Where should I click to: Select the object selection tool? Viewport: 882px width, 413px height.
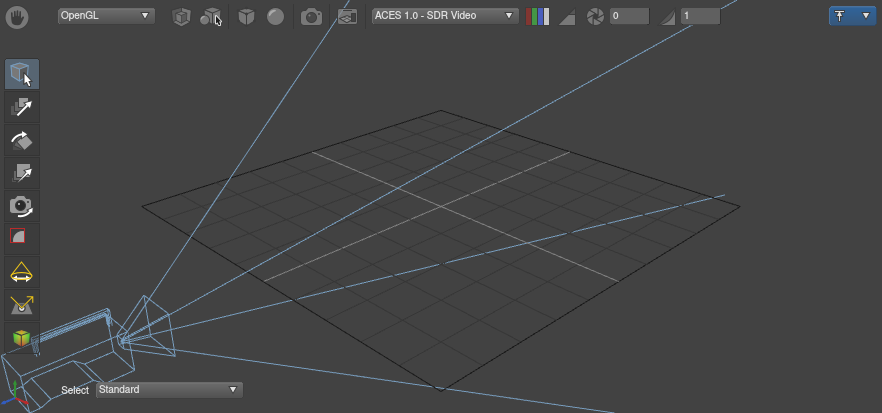[21, 73]
